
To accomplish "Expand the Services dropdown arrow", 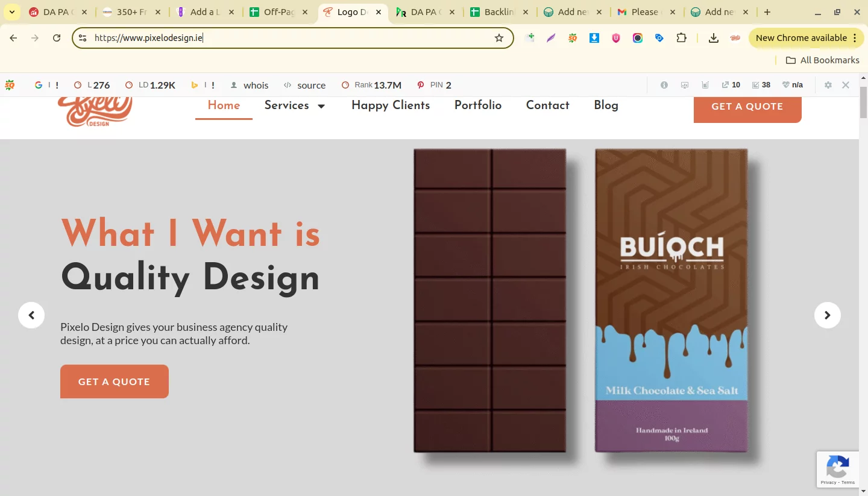I will [x=321, y=107].
